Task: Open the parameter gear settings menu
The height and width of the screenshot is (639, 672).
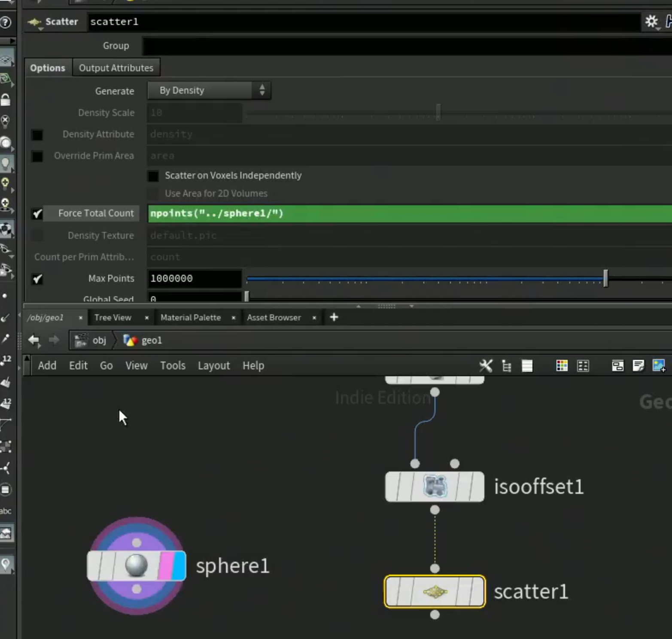Action: tap(651, 21)
